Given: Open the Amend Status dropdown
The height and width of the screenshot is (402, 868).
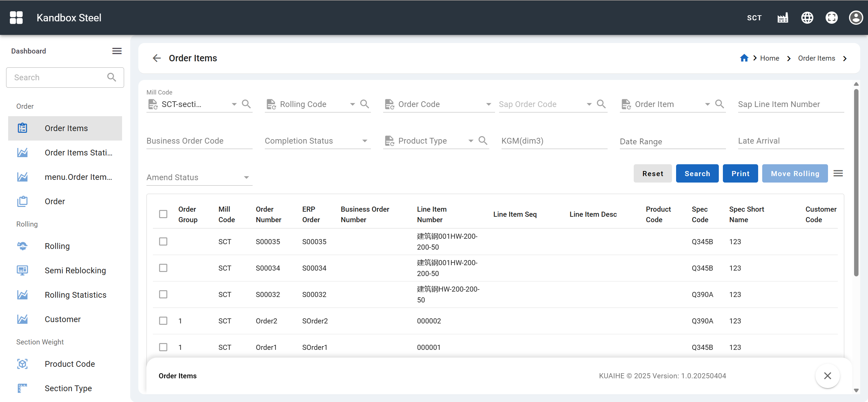Looking at the screenshot, I should (246, 177).
